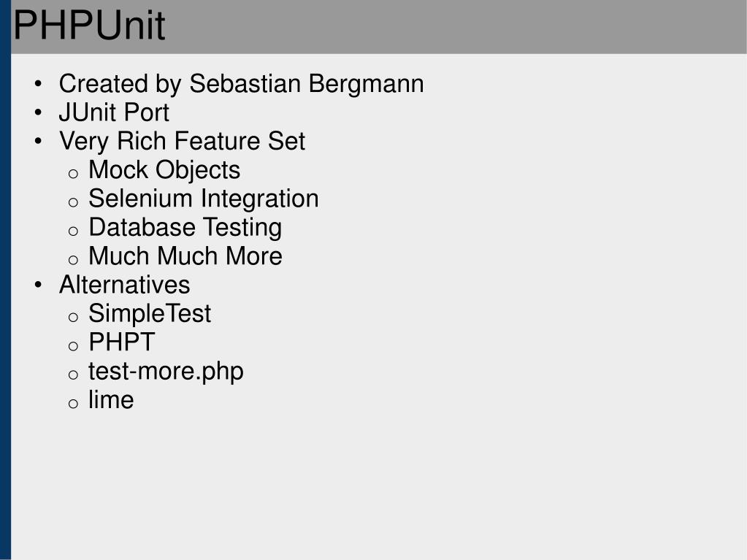
Task: Click the PHPUnit slide title
Action: (89, 26)
